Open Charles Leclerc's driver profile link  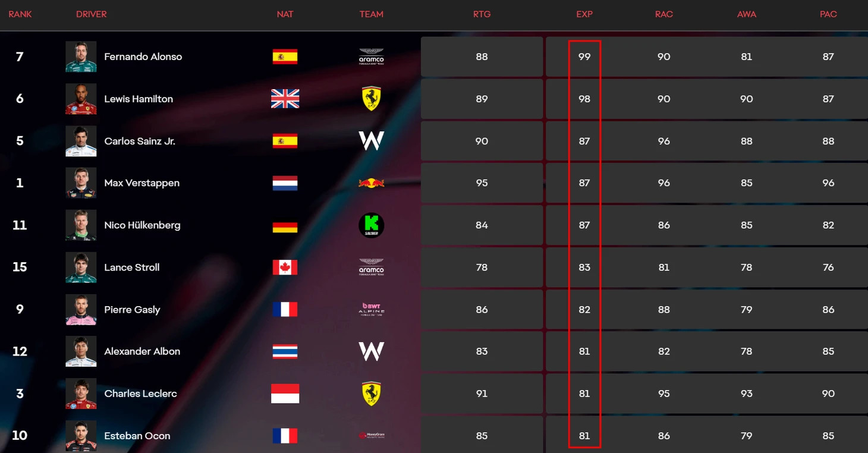pyautogui.click(x=140, y=394)
